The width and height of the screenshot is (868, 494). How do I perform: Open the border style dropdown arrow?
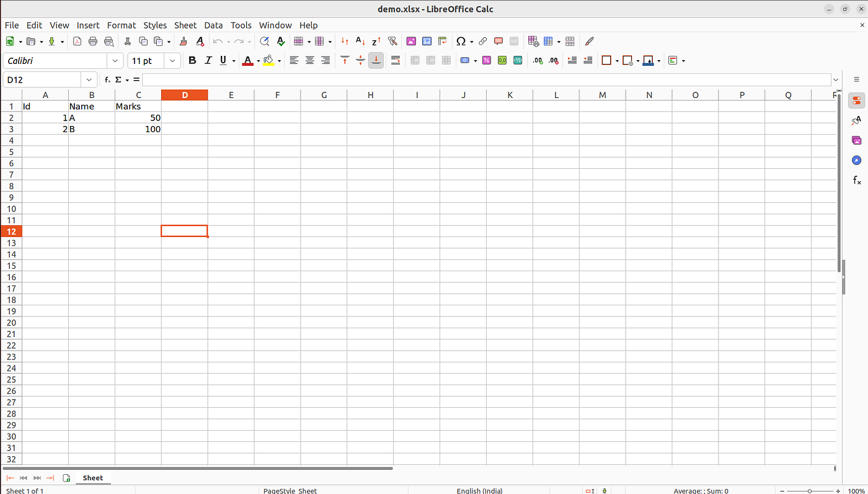pos(638,60)
